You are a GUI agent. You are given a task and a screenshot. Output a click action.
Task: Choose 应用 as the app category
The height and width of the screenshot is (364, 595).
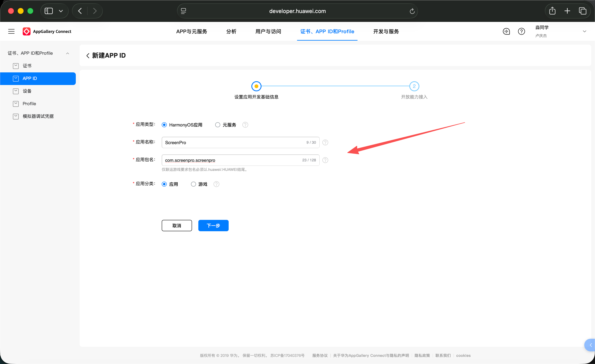[164, 184]
